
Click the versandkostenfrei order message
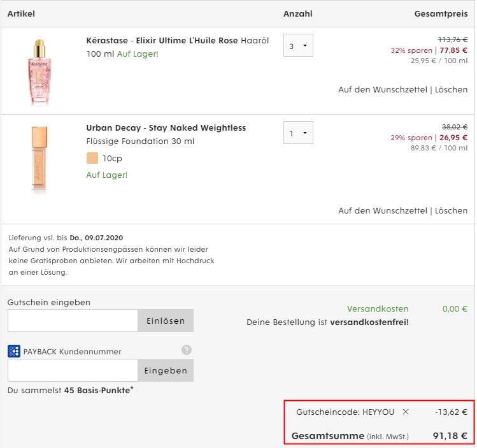point(327,322)
